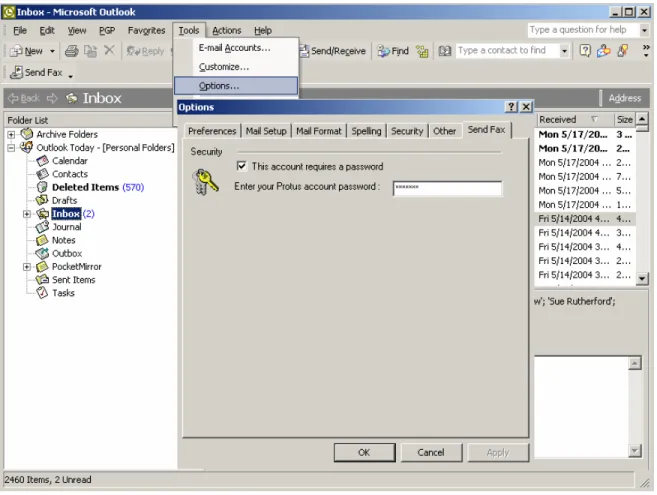Click the Print icon in toolbar
Viewport: 657px width, 495px height.
click(x=71, y=51)
